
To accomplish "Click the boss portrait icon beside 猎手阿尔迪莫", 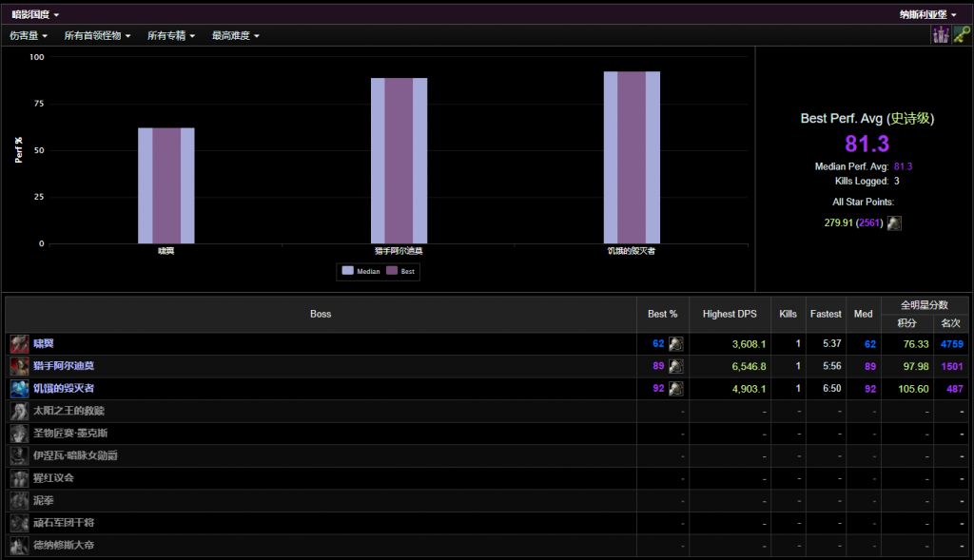I will point(19,366).
